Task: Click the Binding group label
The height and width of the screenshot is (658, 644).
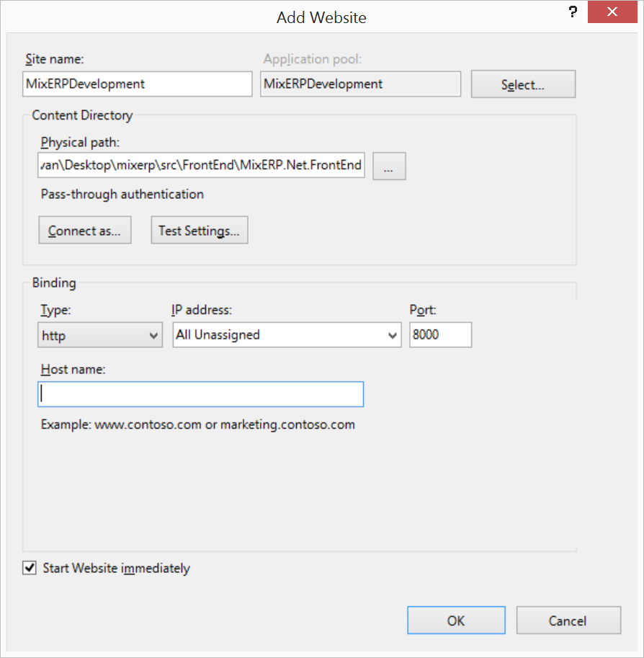Action: click(x=54, y=283)
